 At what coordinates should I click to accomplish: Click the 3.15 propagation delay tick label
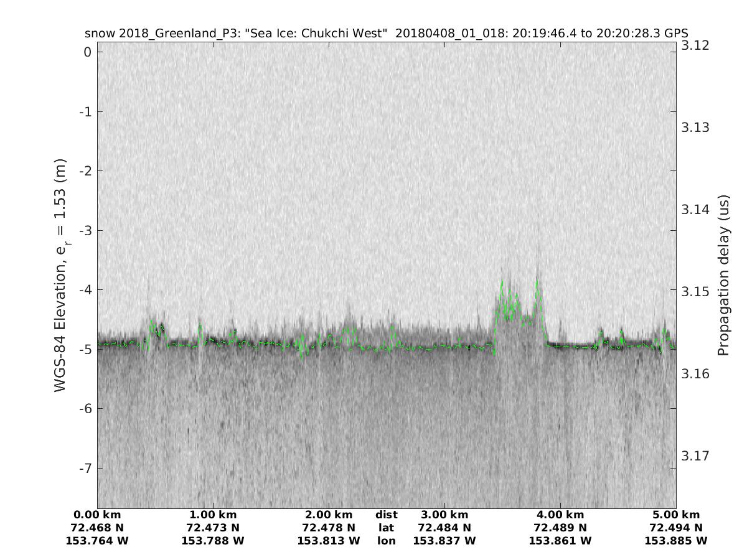pyautogui.click(x=695, y=292)
